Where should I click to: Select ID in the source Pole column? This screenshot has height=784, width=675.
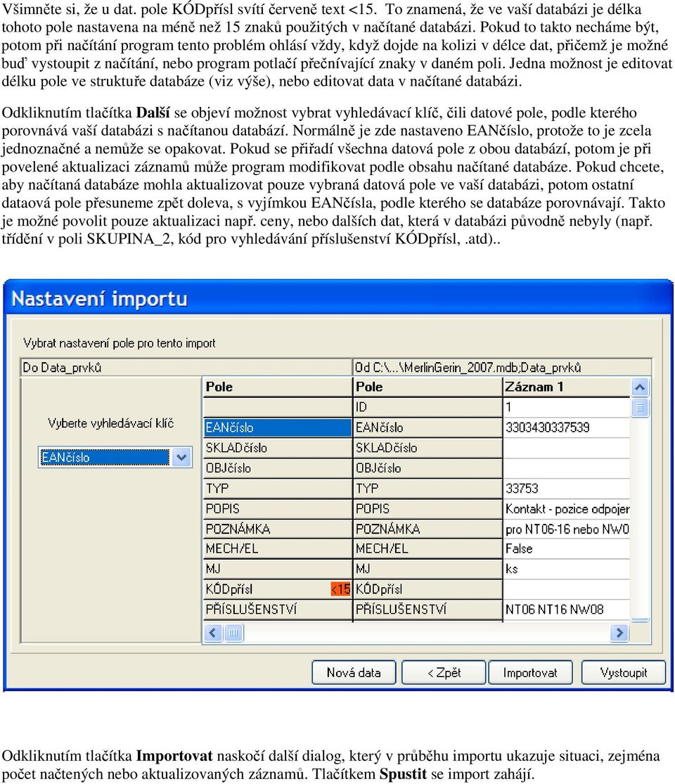click(x=427, y=407)
